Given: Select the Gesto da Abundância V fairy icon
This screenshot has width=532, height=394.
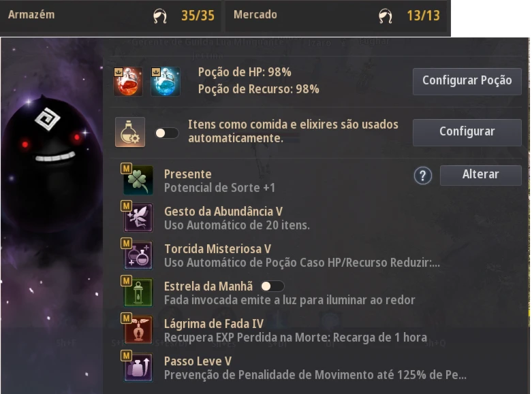Looking at the screenshot, I should [x=138, y=217].
